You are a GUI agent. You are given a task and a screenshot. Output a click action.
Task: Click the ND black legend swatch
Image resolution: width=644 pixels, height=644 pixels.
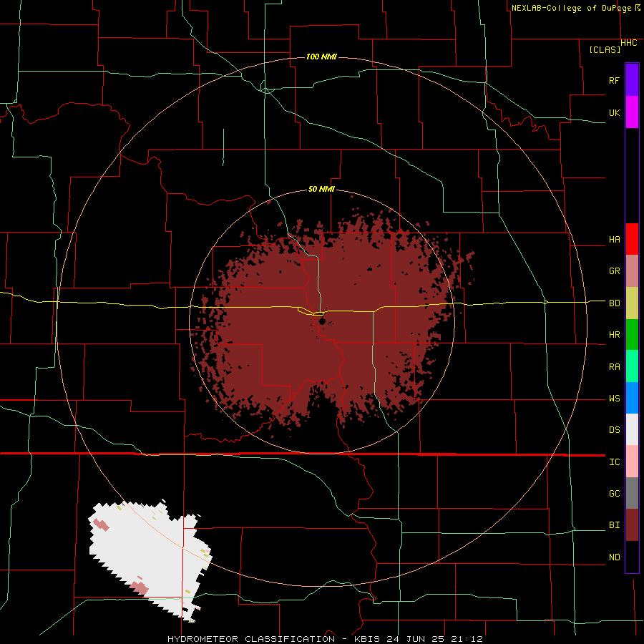(632, 557)
